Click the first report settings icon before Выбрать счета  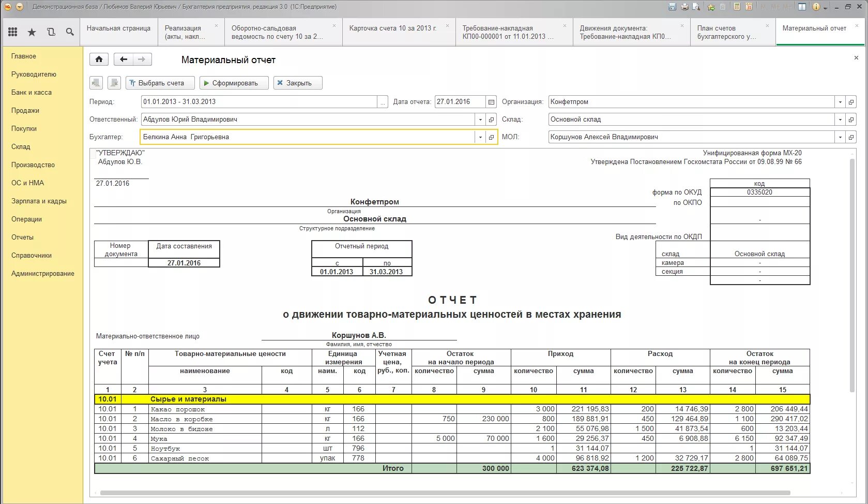click(x=96, y=83)
